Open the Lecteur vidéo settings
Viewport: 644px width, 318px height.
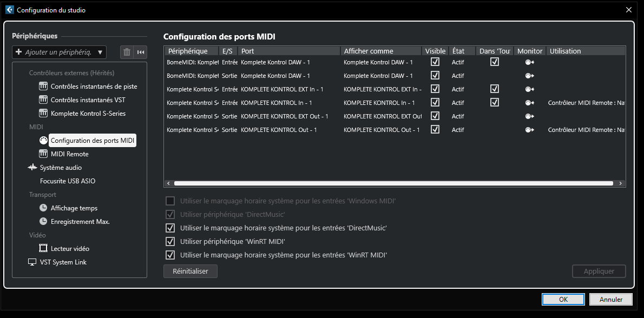pos(70,249)
